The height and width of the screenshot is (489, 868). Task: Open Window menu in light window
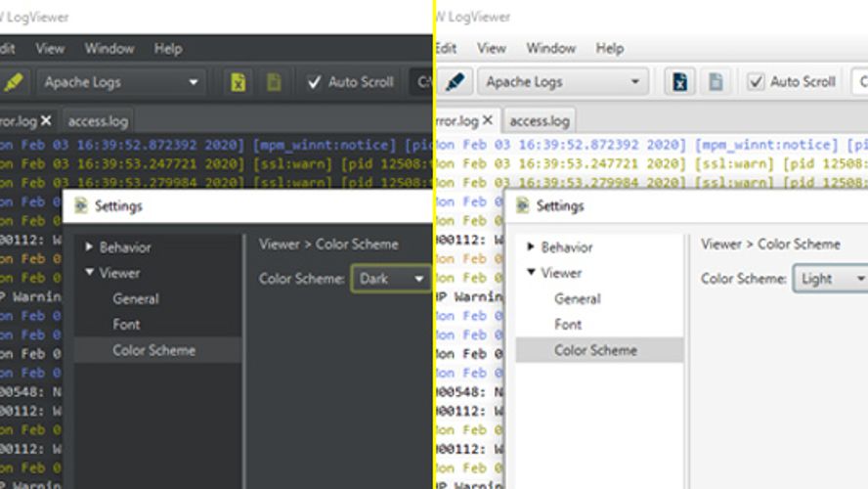click(550, 49)
